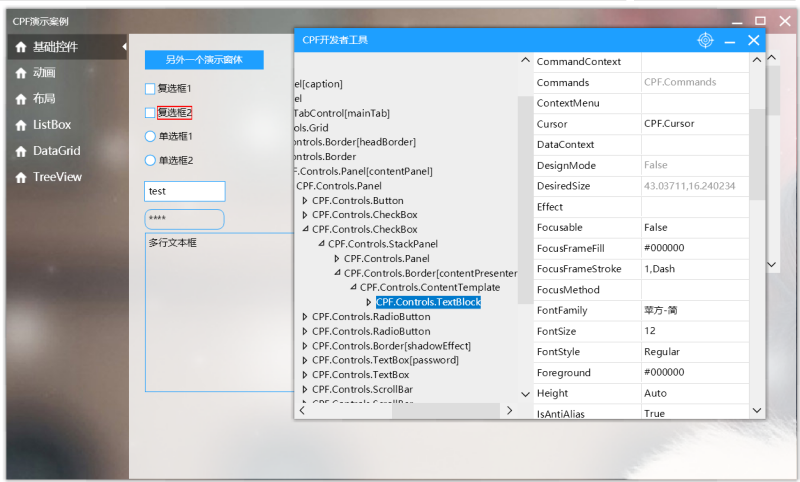Click the tree horizontal scrollbar left arrow
This screenshot has height=482, width=800.
pyautogui.click(x=302, y=411)
